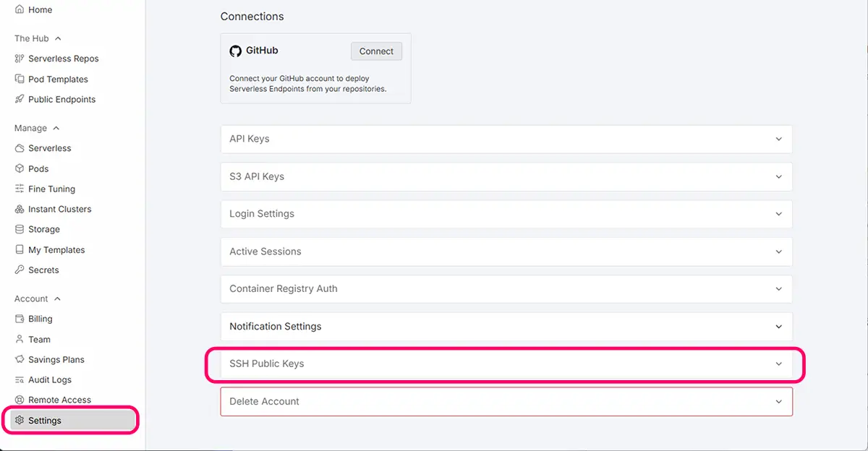Click the Savings Plans piggy bank icon
This screenshot has width=868, height=451.
[20, 359]
